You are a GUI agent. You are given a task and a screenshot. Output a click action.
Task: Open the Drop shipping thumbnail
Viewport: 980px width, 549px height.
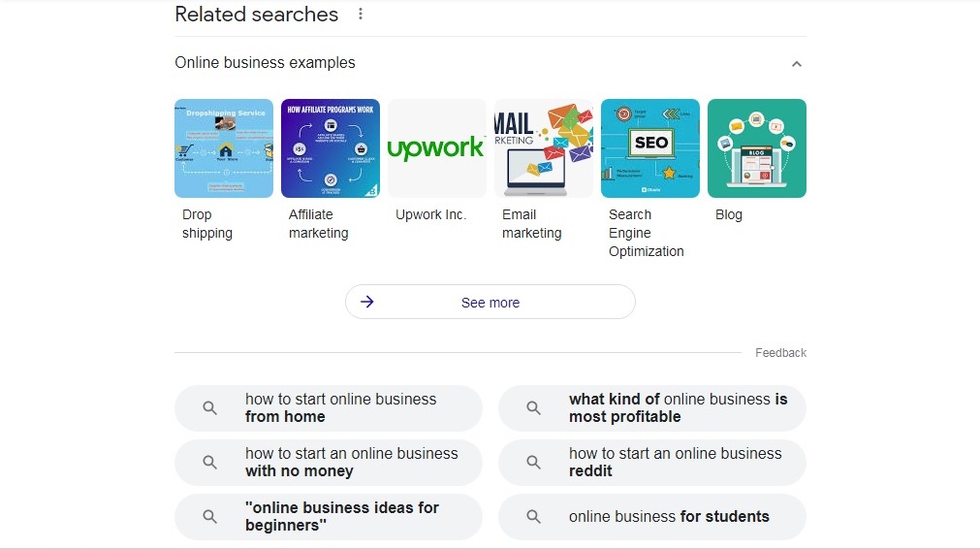pyautogui.click(x=224, y=148)
